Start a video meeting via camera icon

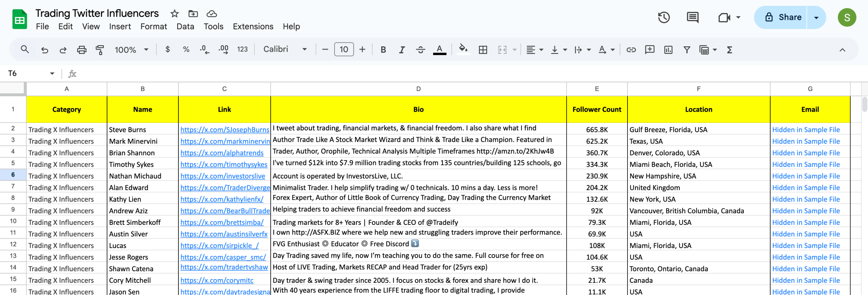[x=724, y=17]
